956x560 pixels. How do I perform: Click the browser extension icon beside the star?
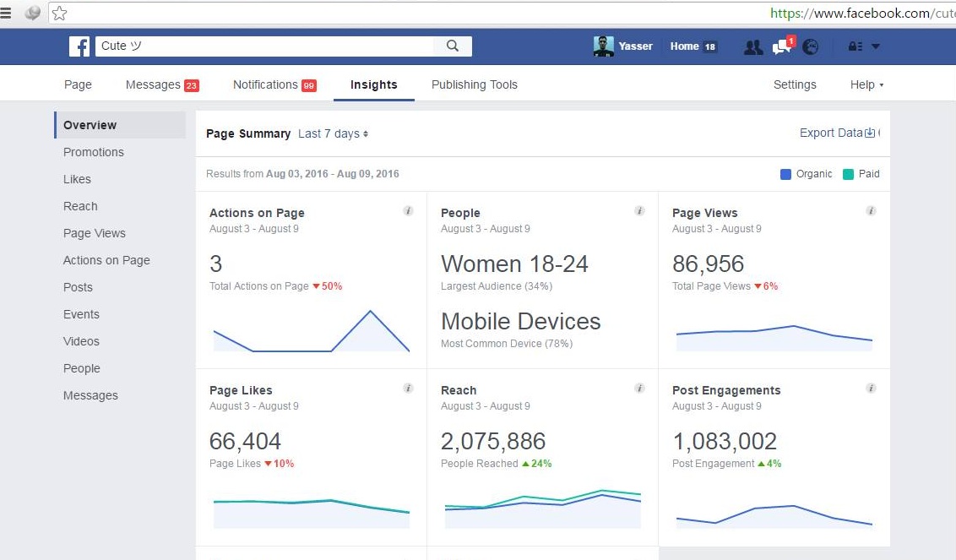pyautogui.click(x=32, y=13)
